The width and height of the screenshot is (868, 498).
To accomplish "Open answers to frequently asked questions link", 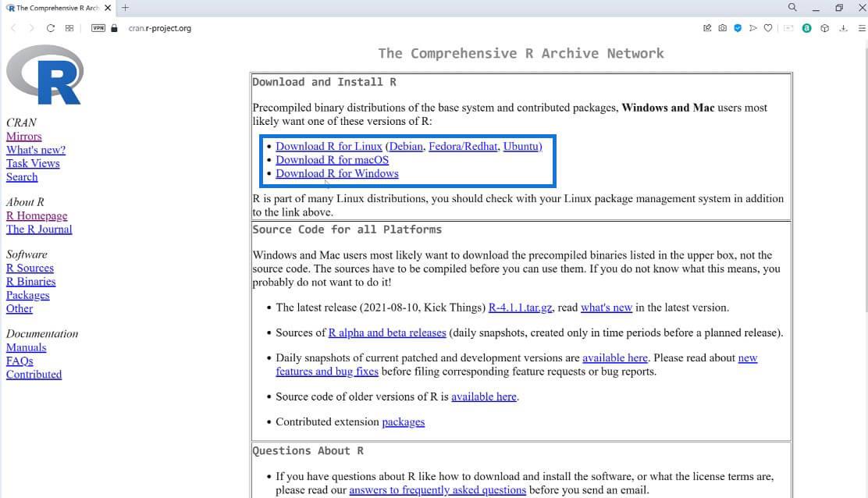I will [437, 490].
